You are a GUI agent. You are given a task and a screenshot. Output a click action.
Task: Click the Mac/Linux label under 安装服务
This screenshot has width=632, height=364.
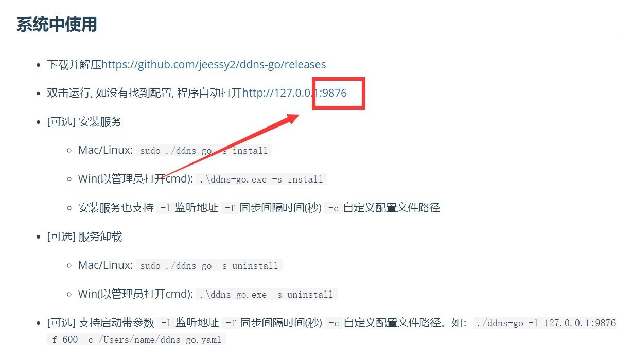pyautogui.click(x=106, y=150)
